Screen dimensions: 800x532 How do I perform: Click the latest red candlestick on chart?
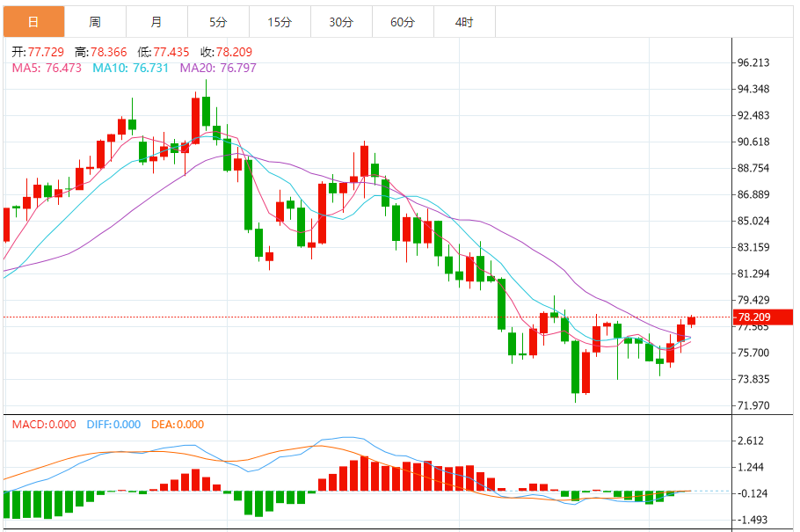[x=691, y=321]
